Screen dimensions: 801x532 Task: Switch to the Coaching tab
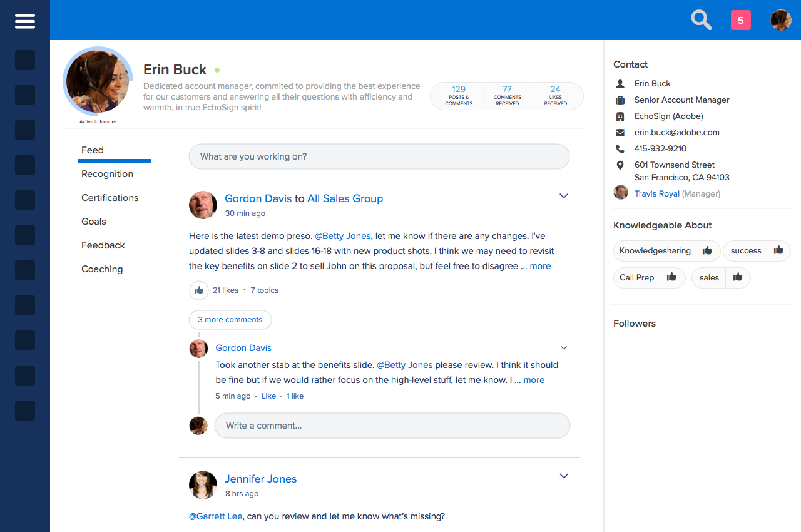(102, 269)
